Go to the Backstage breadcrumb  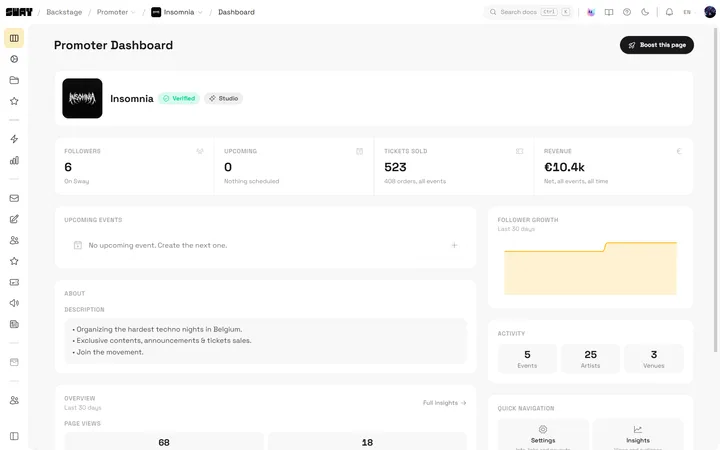(x=64, y=12)
